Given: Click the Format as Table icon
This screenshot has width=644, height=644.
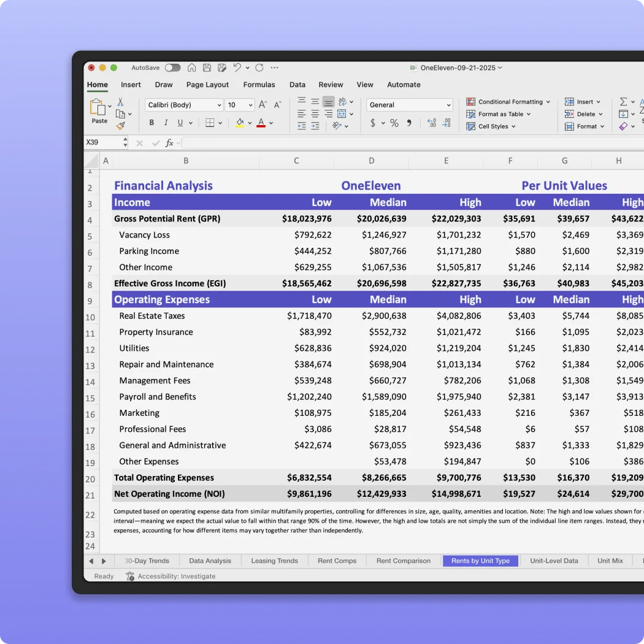Looking at the screenshot, I should 472,114.
